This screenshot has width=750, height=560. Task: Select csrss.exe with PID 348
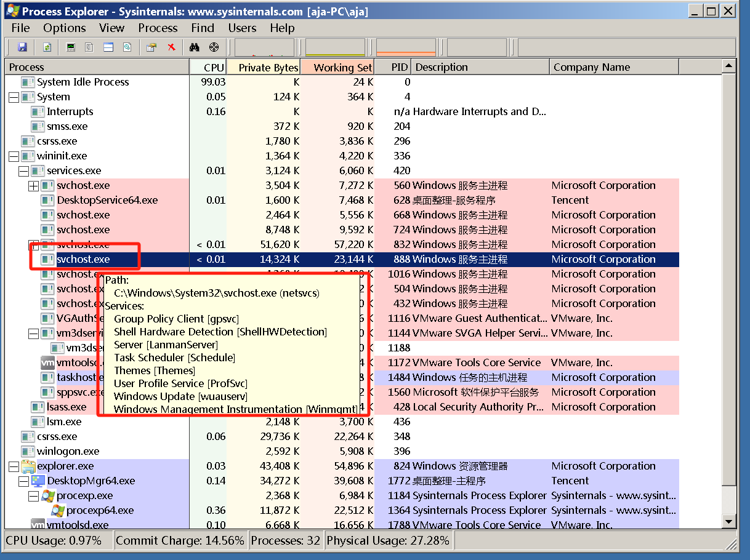point(342,436)
